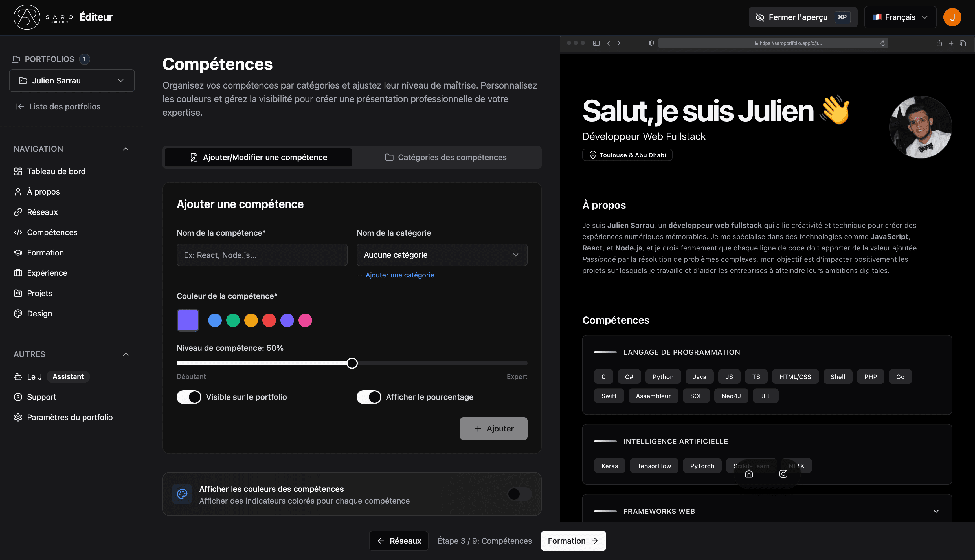Click the Compétences code icon in sidebar
This screenshot has width=975, height=560.
tap(18, 232)
